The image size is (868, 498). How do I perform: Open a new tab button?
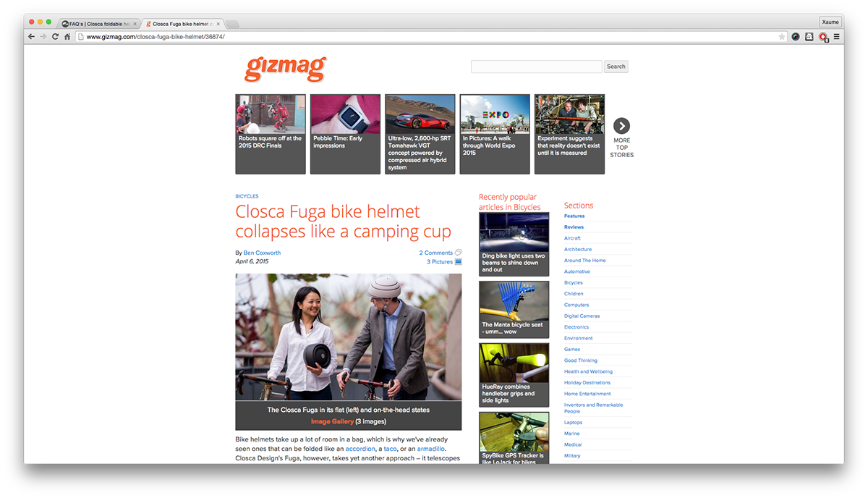pos(232,24)
